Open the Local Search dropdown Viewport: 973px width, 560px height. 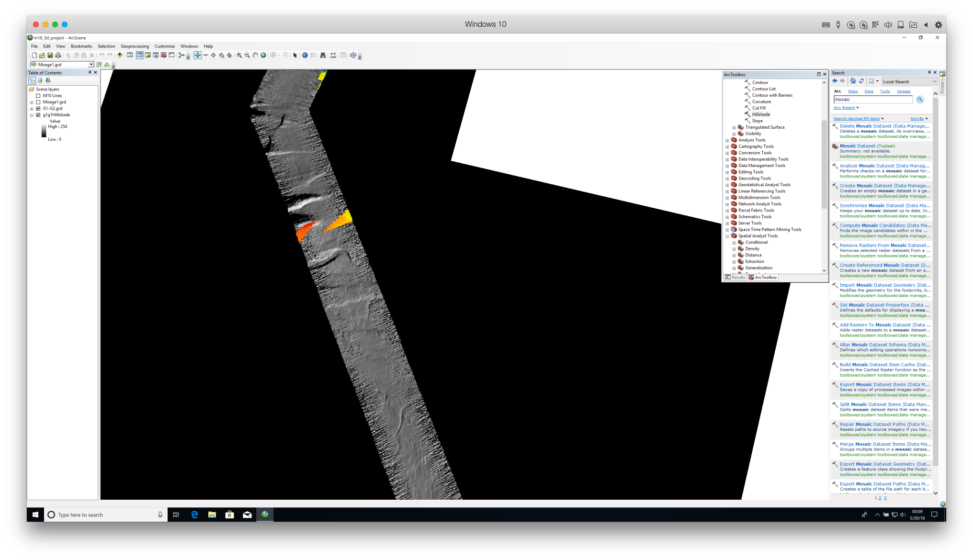coord(909,82)
